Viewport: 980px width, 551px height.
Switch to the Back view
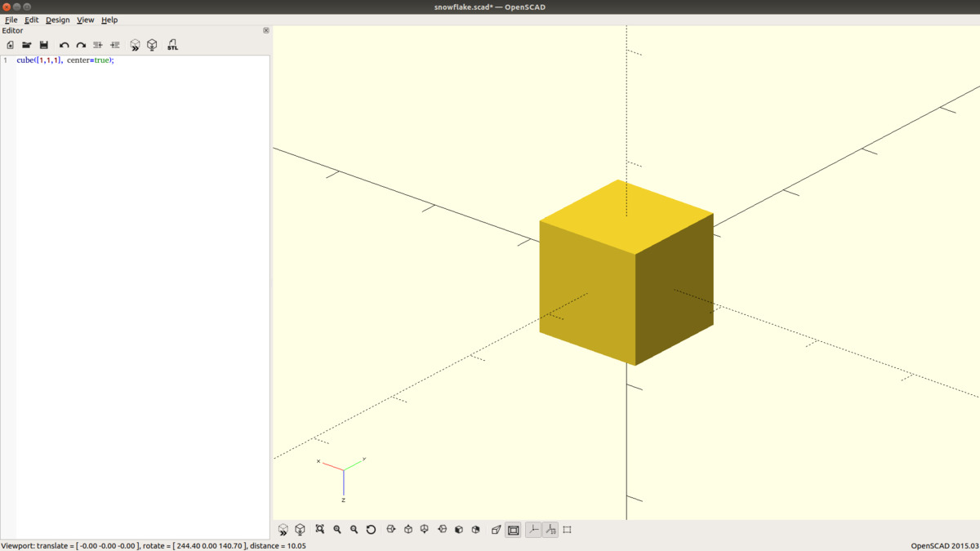[x=476, y=530]
